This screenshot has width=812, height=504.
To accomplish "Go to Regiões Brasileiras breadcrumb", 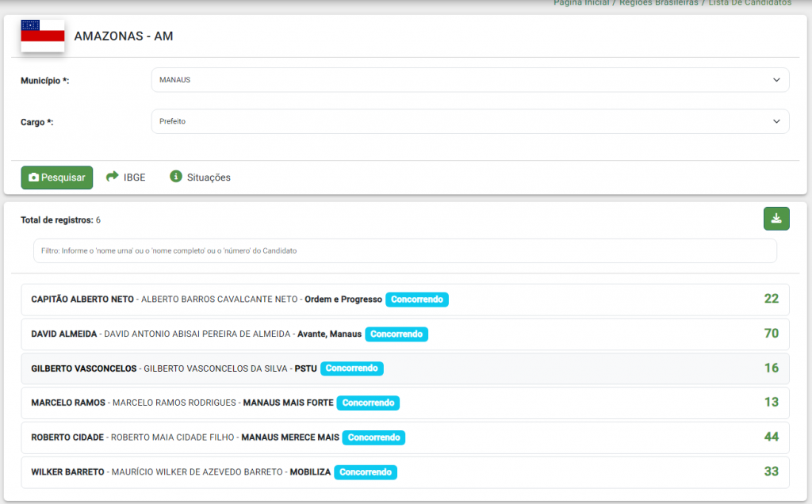I will (658, 3).
